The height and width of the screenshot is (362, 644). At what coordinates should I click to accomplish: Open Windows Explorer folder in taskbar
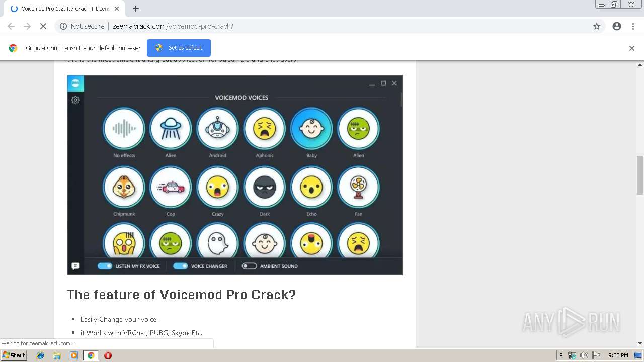point(57,355)
